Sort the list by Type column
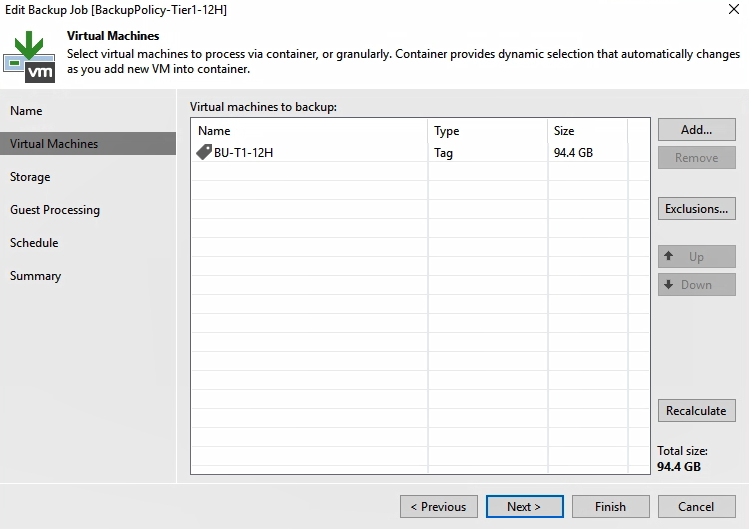This screenshot has height=529, width=749. (x=487, y=130)
